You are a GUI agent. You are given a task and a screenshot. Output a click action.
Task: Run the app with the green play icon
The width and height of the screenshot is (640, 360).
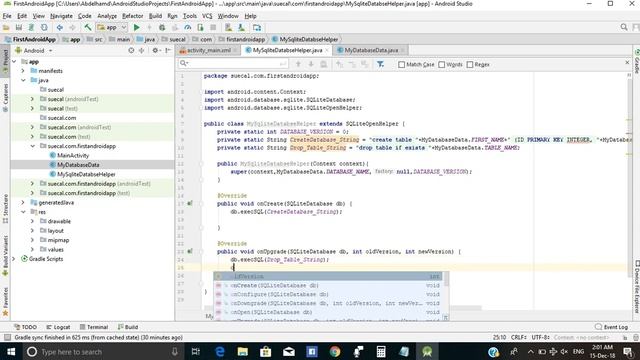pyautogui.click(x=137, y=27)
